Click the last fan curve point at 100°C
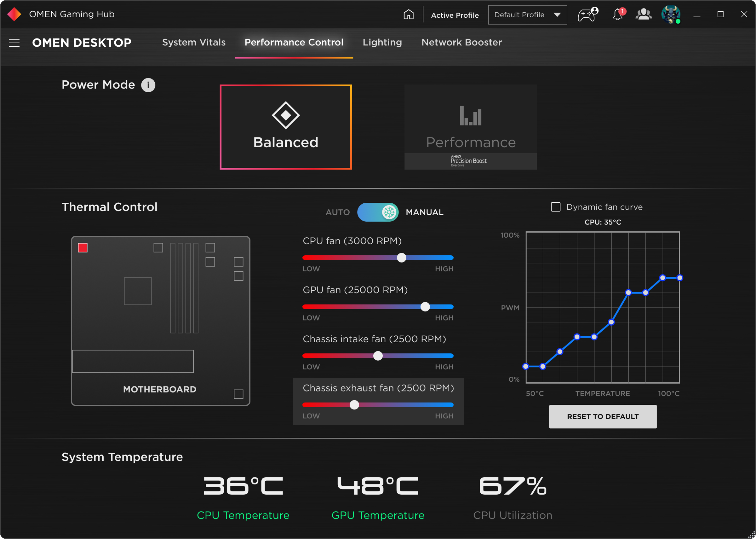The image size is (756, 539). pos(680,278)
